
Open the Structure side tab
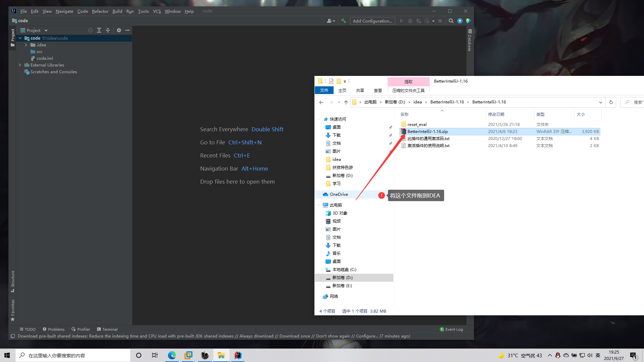[x=13, y=281]
